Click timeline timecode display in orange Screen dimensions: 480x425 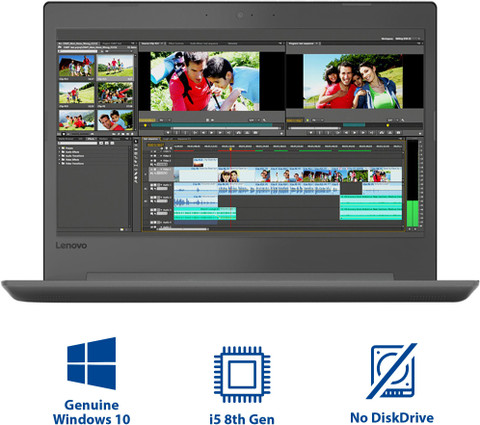click(x=156, y=145)
